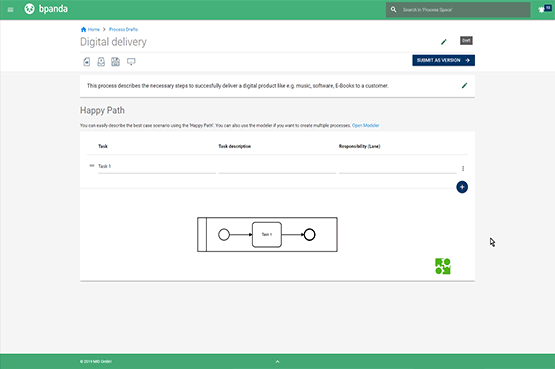Open the hamburger navigation menu
Screen dimensions: 555x369
coord(10,10)
